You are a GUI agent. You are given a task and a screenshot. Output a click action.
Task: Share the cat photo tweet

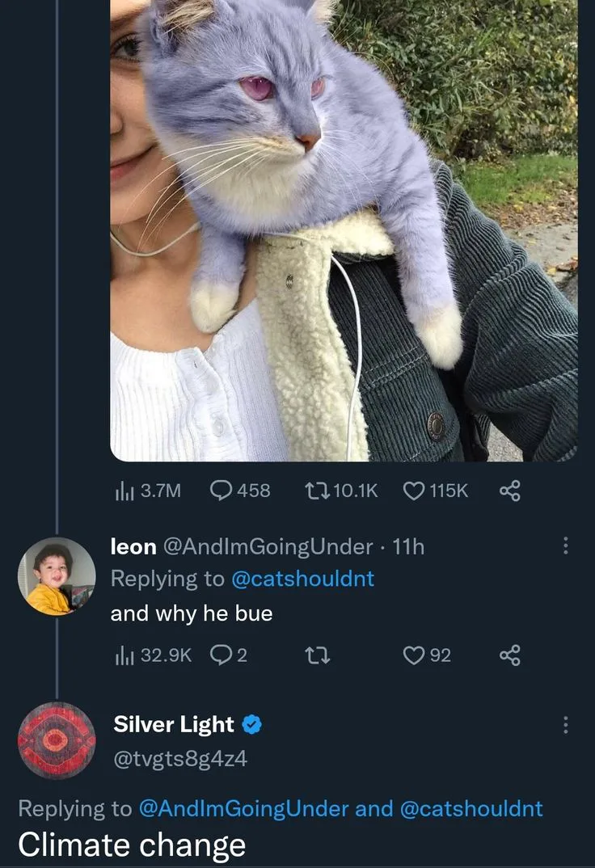tap(509, 490)
